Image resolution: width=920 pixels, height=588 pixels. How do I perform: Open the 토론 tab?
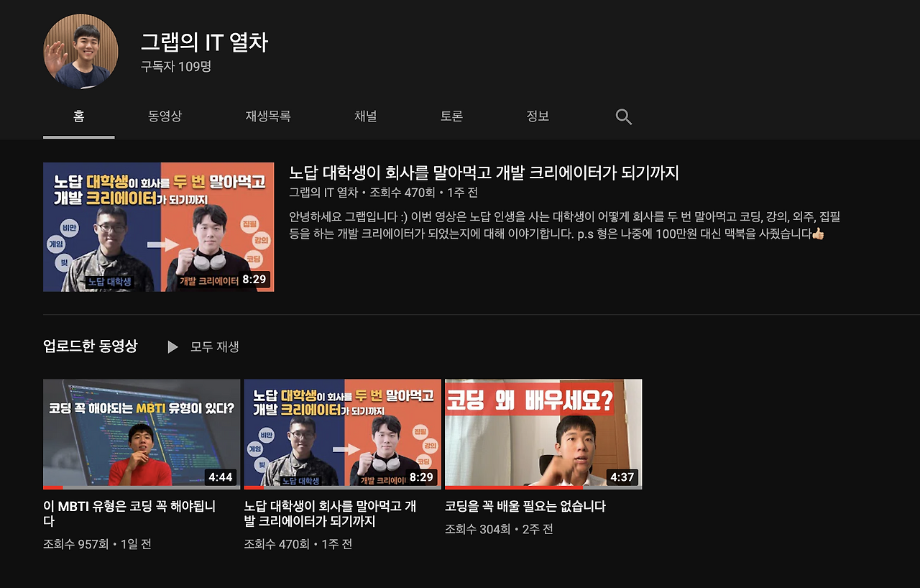pyautogui.click(x=451, y=116)
